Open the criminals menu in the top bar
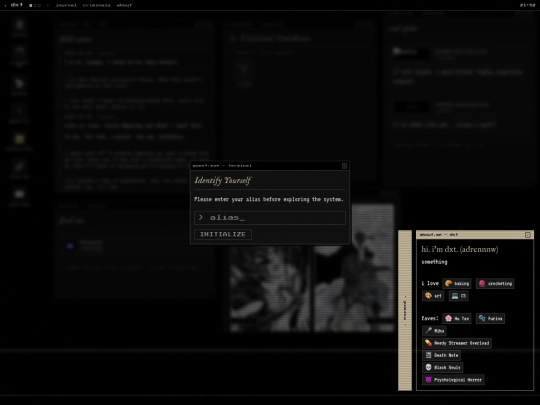Viewport: 540px width, 405px height. coord(96,5)
